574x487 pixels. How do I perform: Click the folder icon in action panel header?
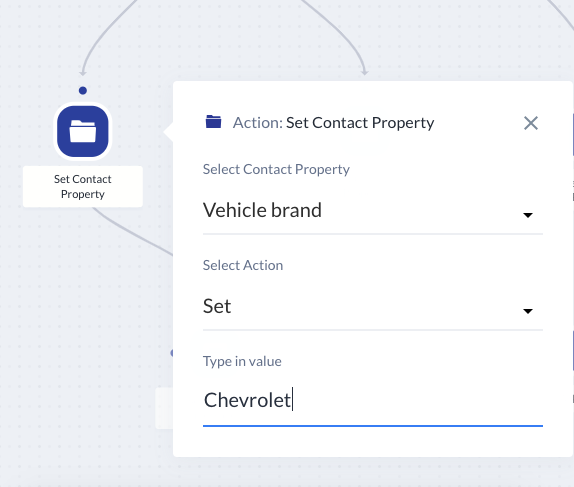pos(213,122)
